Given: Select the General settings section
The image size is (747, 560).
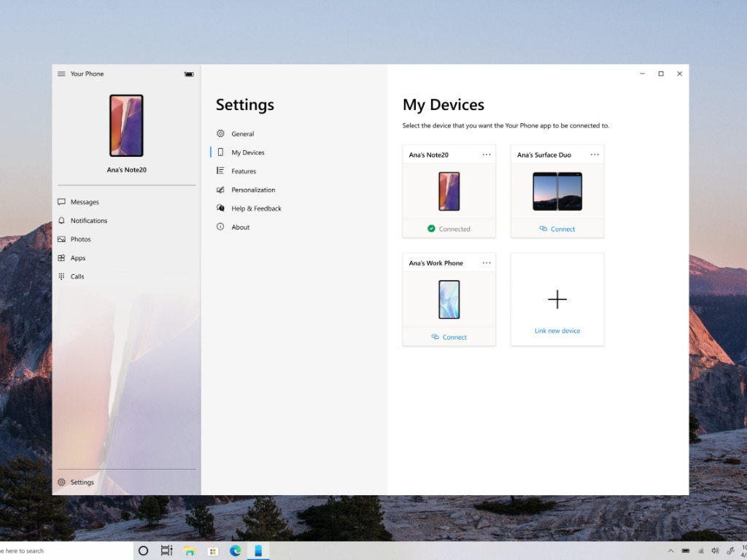Looking at the screenshot, I should [x=242, y=134].
